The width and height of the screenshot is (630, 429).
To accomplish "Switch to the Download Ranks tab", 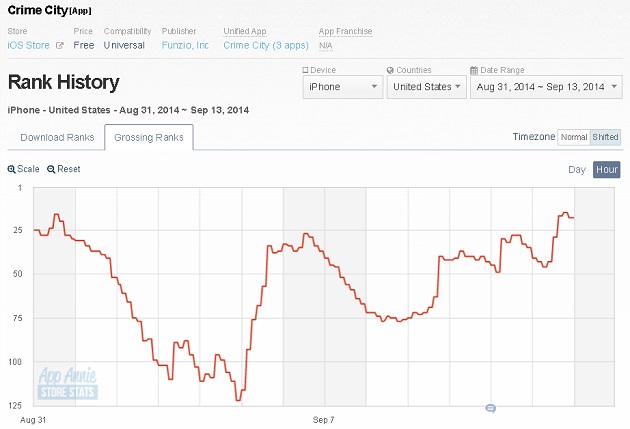I will (x=57, y=137).
